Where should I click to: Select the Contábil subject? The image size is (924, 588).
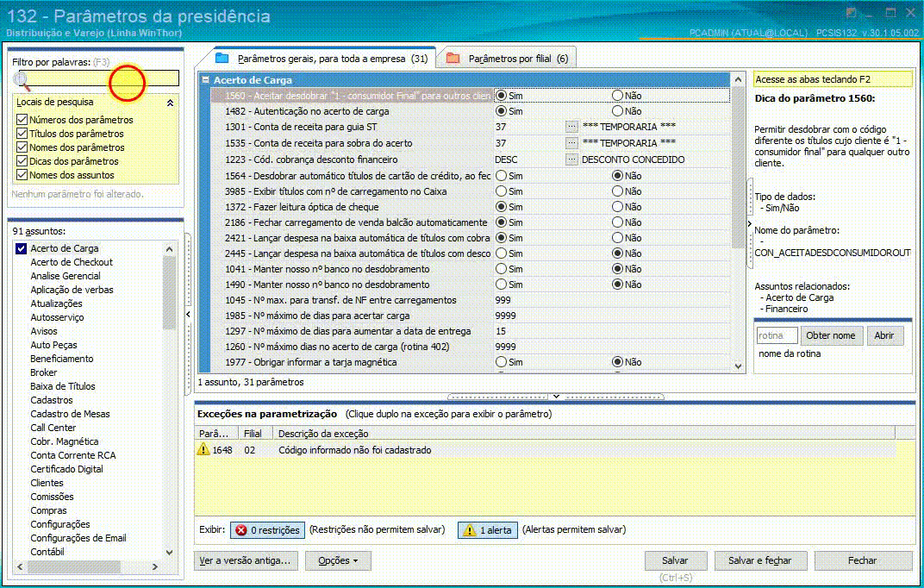click(x=47, y=552)
